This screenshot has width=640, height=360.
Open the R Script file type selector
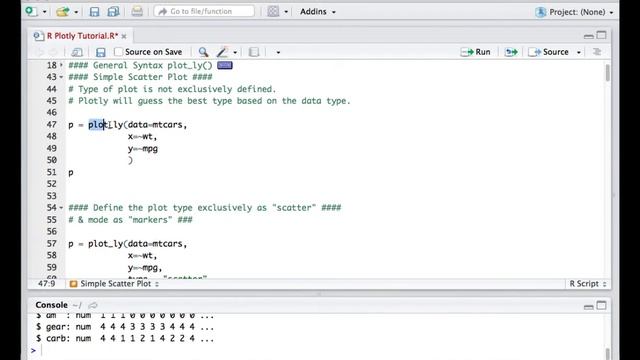588,284
